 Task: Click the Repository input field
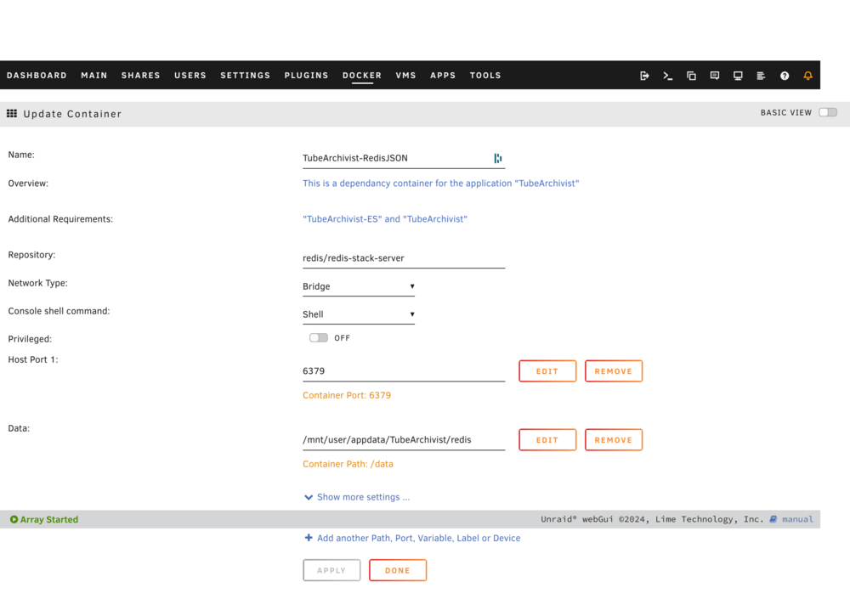pos(404,258)
